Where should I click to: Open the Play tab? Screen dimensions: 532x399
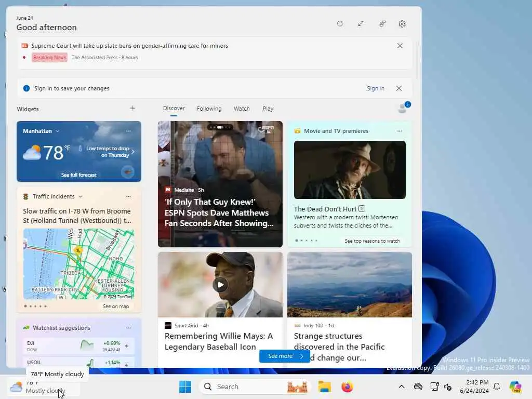click(268, 109)
